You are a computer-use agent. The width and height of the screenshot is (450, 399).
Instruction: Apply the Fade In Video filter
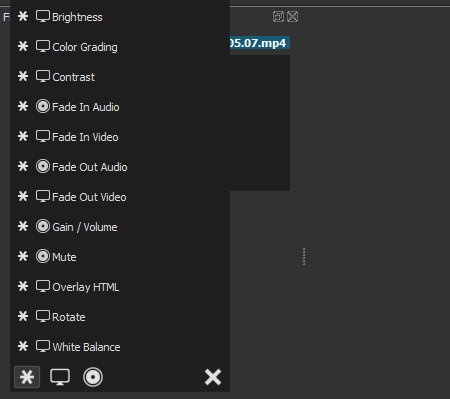click(x=120, y=137)
